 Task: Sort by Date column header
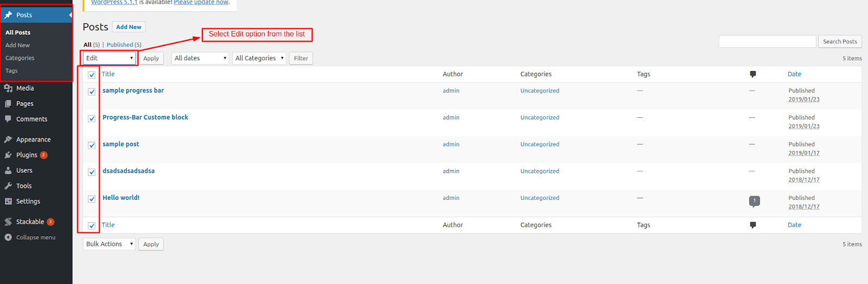click(794, 74)
